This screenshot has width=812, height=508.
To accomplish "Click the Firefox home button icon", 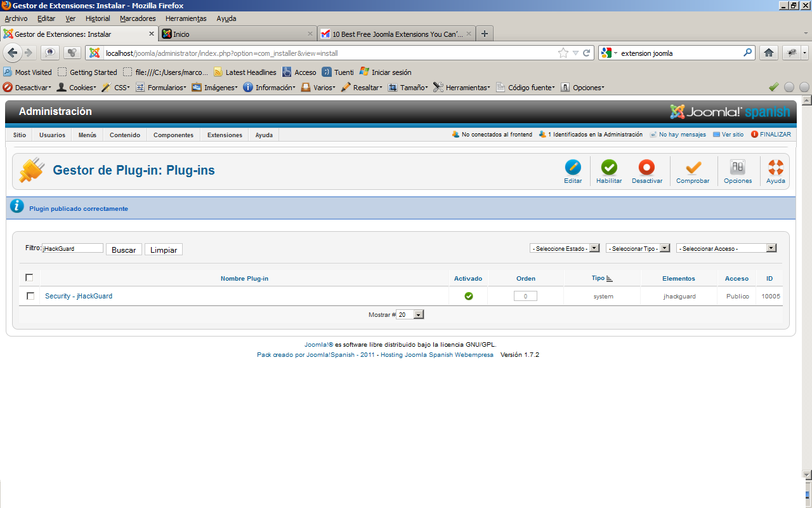I will pyautogui.click(x=769, y=53).
